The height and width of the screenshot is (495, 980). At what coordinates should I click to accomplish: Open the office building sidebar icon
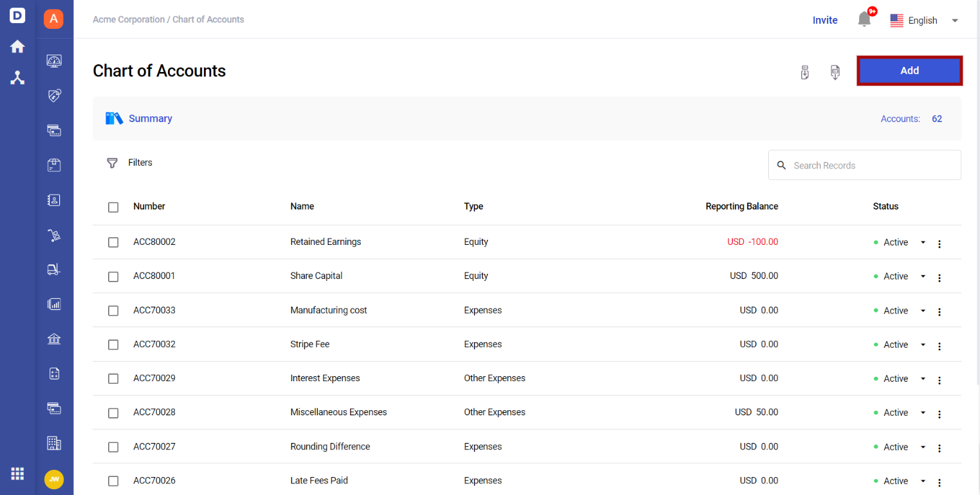54,443
